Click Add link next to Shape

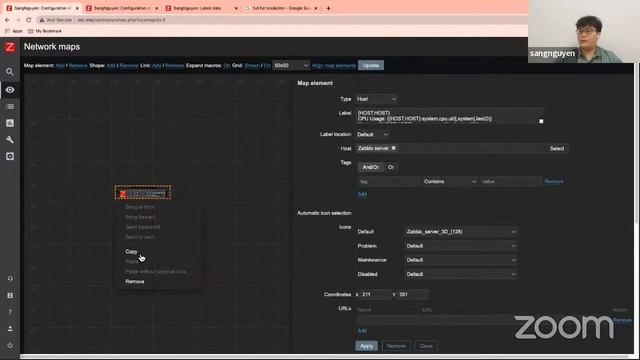tap(111, 65)
